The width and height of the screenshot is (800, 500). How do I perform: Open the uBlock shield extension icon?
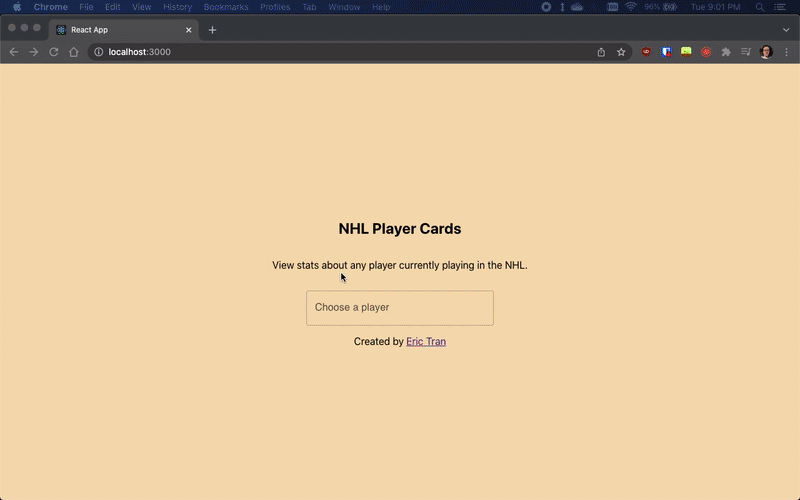coord(646,52)
